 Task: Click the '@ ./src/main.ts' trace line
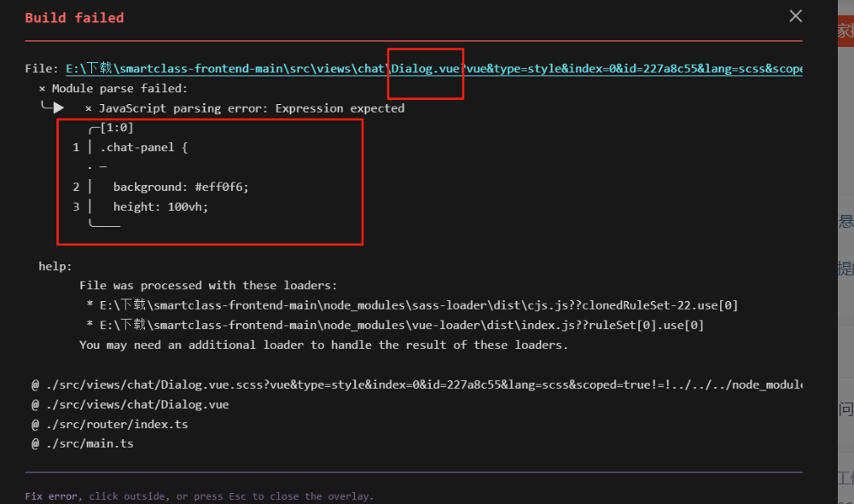[82, 443]
